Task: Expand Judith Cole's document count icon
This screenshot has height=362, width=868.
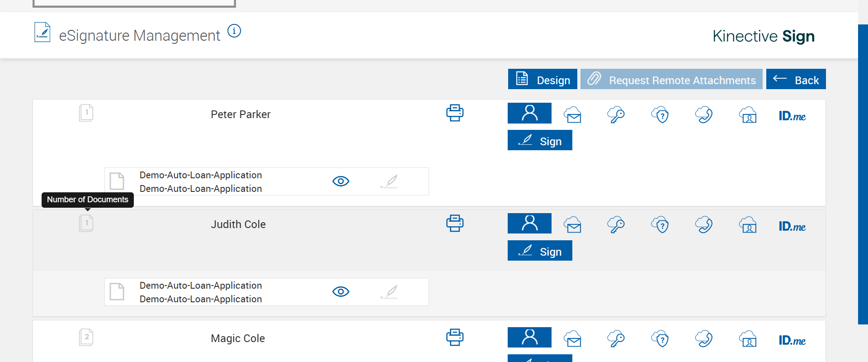Action: (86, 223)
